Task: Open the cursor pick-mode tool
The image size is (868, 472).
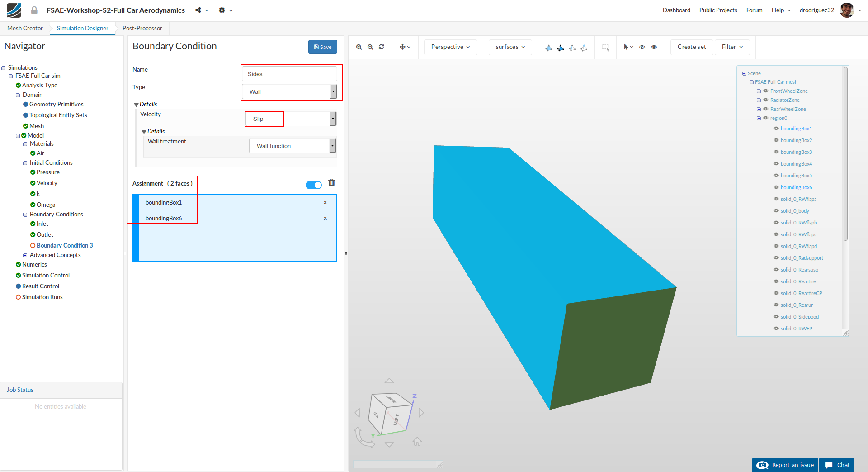Action: [628, 47]
